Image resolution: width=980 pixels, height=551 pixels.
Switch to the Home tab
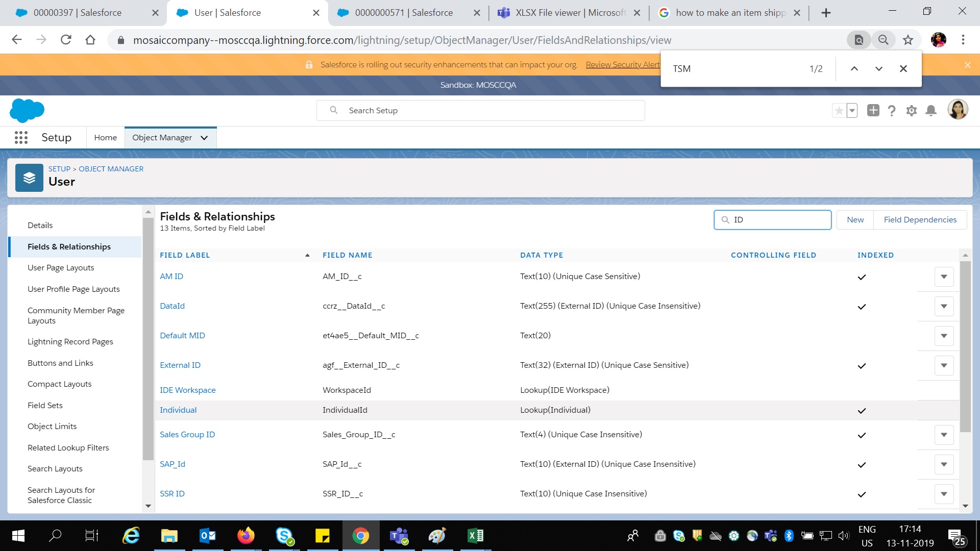tap(105, 138)
